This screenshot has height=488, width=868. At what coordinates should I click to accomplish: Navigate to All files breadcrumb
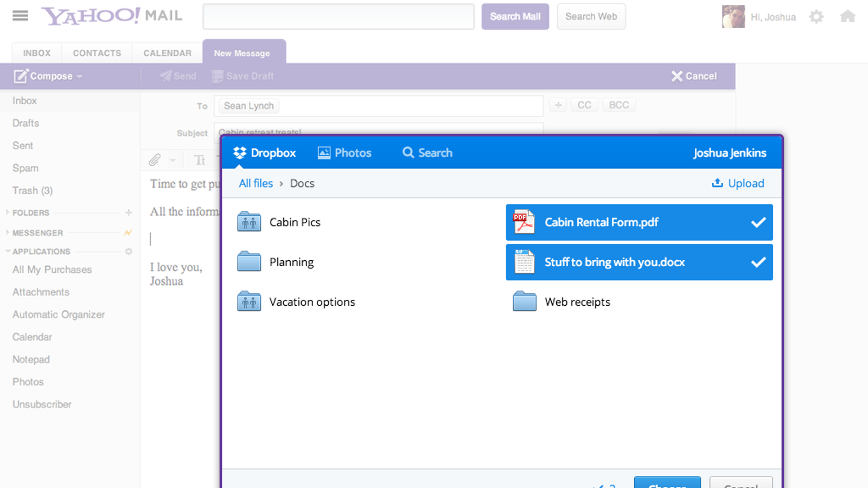(x=256, y=183)
